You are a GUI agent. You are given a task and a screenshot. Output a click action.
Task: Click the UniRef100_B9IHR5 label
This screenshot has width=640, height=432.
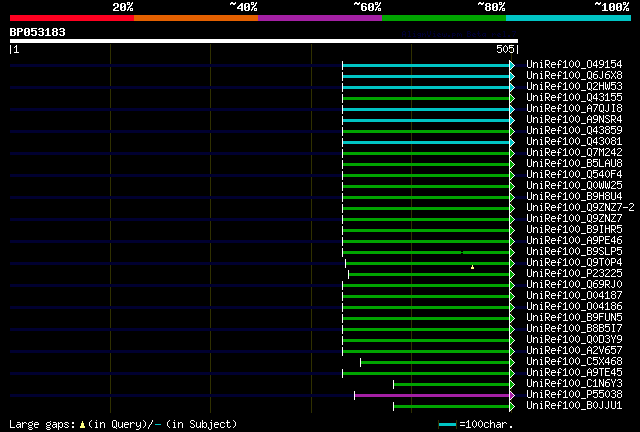pyautogui.click(x=574, y=230)
